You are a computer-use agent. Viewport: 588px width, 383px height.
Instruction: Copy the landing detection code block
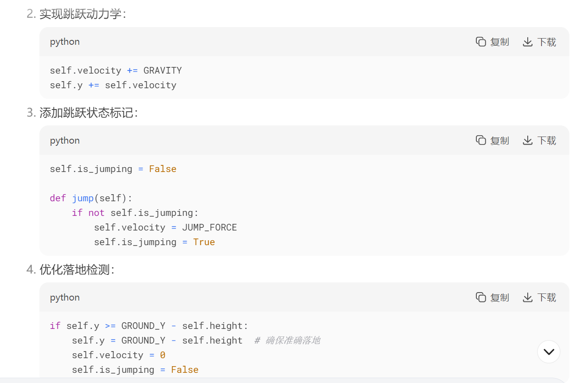coord(492,297)
